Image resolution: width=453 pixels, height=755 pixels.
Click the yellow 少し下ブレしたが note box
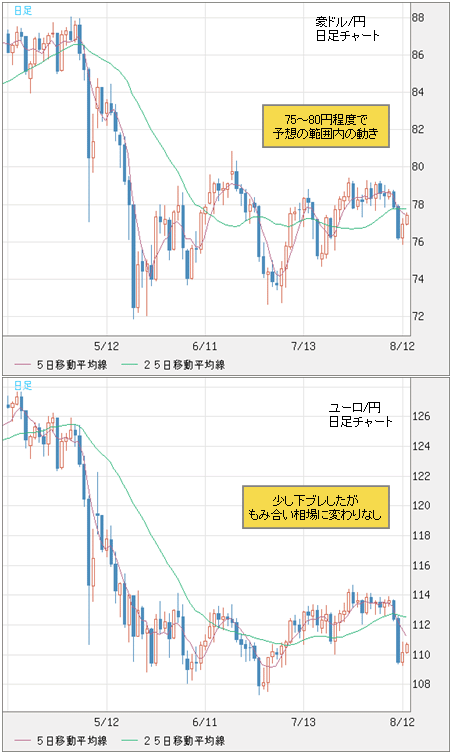[316, 507]
